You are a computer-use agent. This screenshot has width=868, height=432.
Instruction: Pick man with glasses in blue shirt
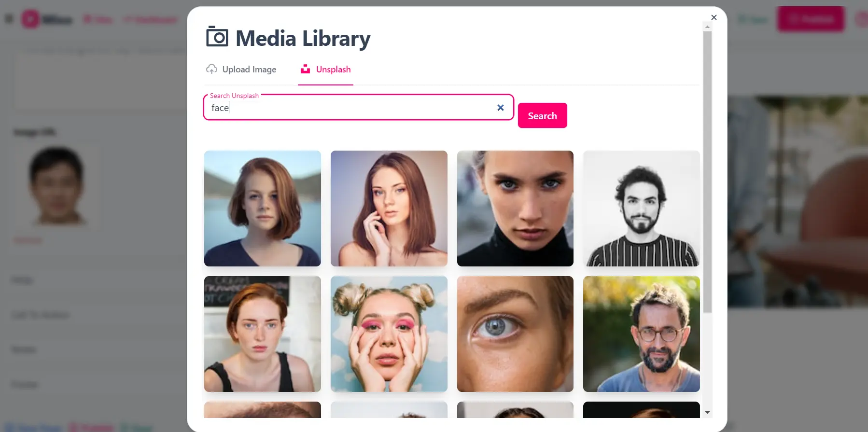(642, 334)
